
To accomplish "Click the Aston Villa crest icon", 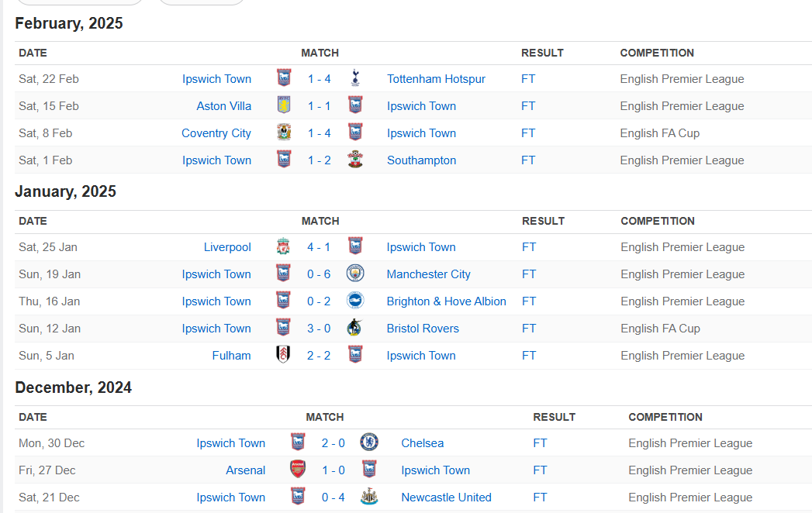I will (x=284, y=106).
